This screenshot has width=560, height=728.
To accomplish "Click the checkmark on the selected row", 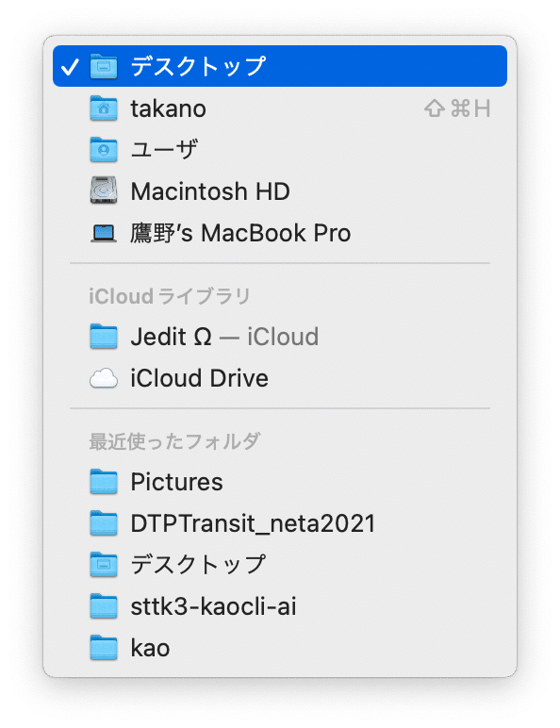I will pos(70,66).
